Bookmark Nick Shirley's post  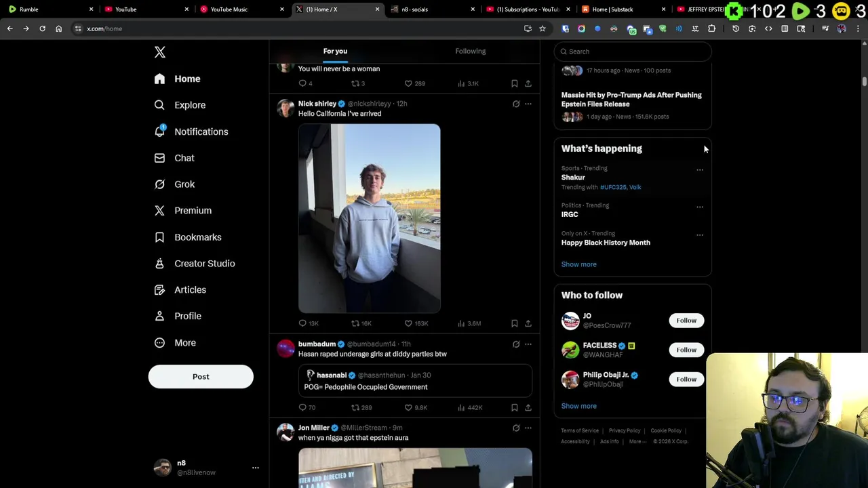click(x=515, y=324)
